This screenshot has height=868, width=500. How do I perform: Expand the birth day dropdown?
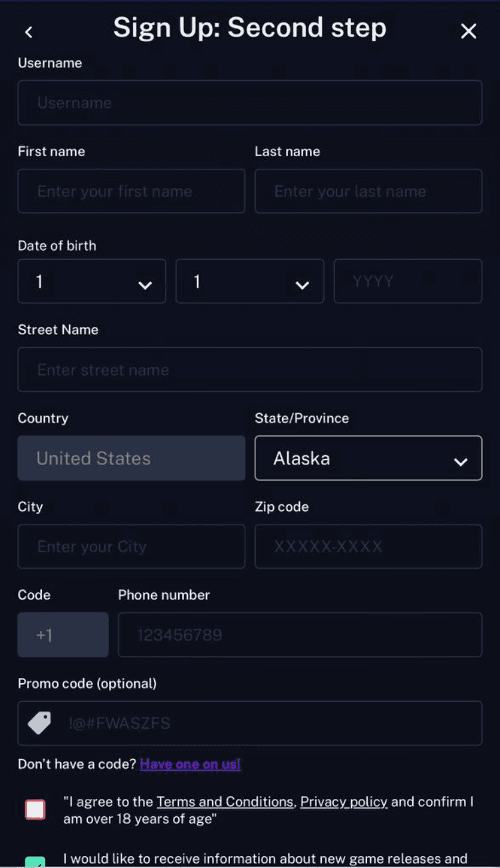(91, 280)
